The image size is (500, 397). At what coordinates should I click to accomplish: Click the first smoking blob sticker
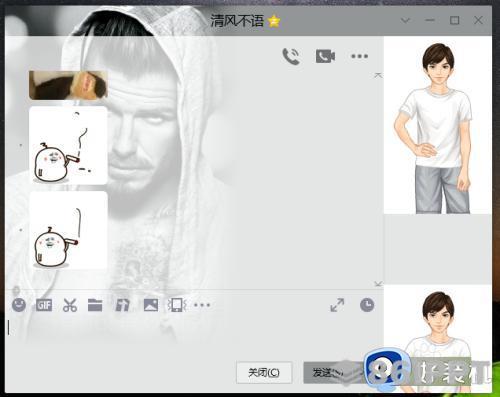tap(68, 145)
